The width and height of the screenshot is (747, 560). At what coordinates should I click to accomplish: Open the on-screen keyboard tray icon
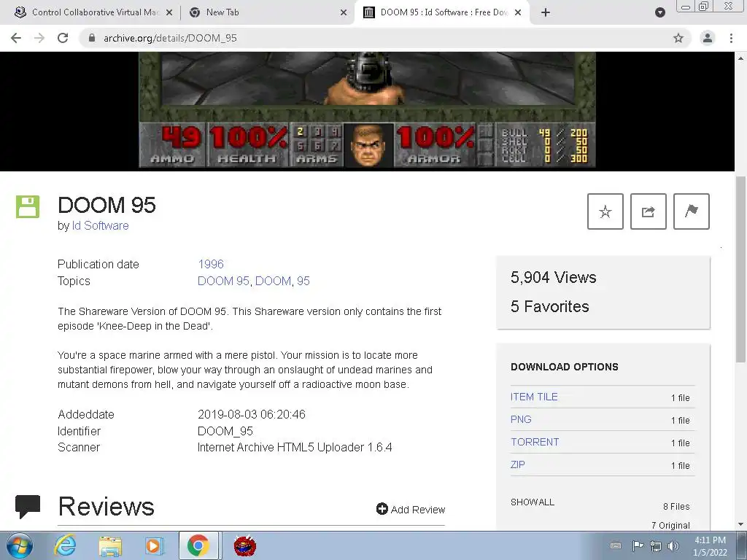616,545
